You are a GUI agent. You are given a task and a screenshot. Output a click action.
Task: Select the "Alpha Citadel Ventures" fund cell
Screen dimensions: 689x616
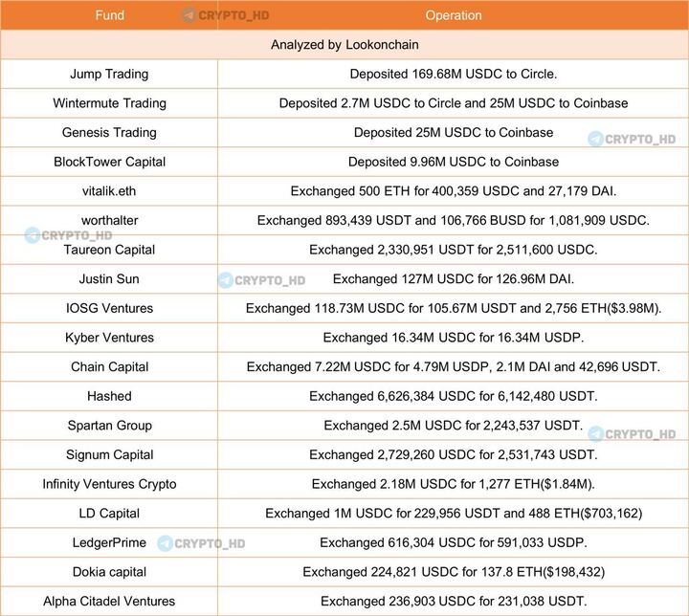click(109, 601)
